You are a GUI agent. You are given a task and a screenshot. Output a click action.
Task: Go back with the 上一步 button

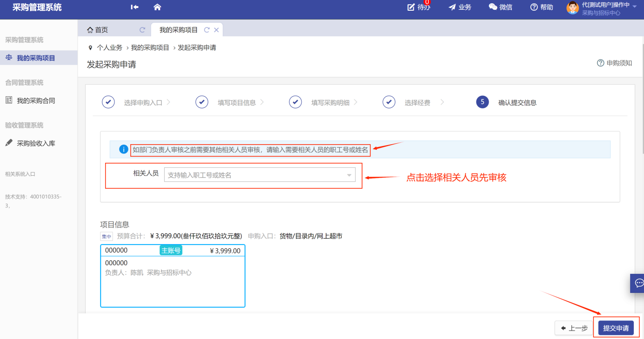coord(574,328)
